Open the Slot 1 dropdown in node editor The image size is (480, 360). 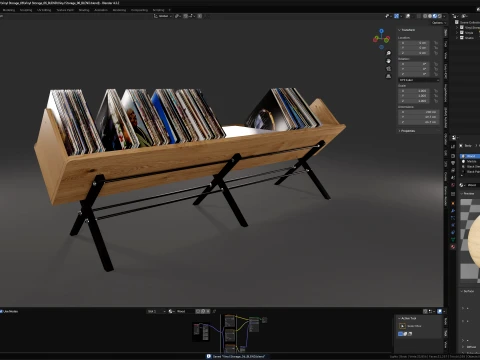(x=157, y=311)
